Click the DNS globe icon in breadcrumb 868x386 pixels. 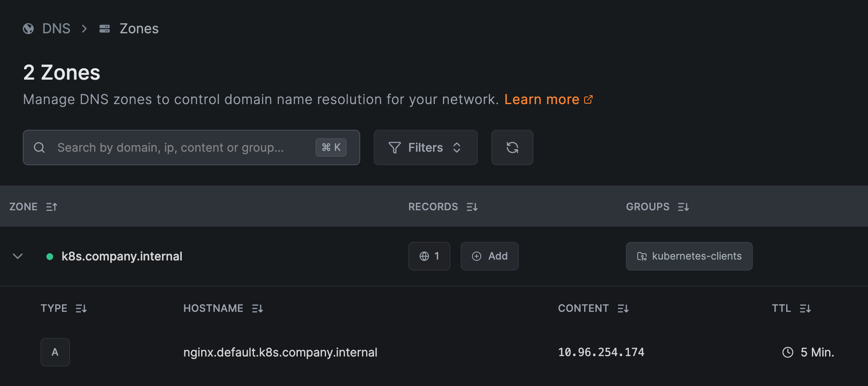28,29
